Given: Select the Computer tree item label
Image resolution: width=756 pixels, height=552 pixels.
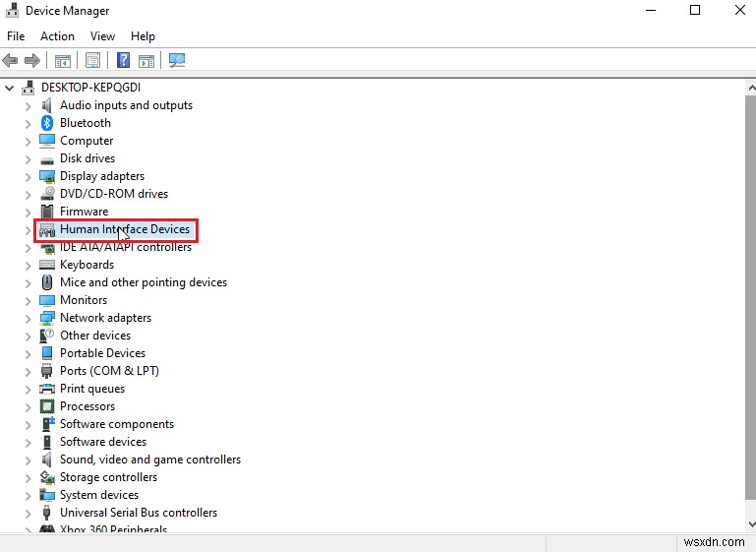Looking at the screenshot, I should 87,141.
